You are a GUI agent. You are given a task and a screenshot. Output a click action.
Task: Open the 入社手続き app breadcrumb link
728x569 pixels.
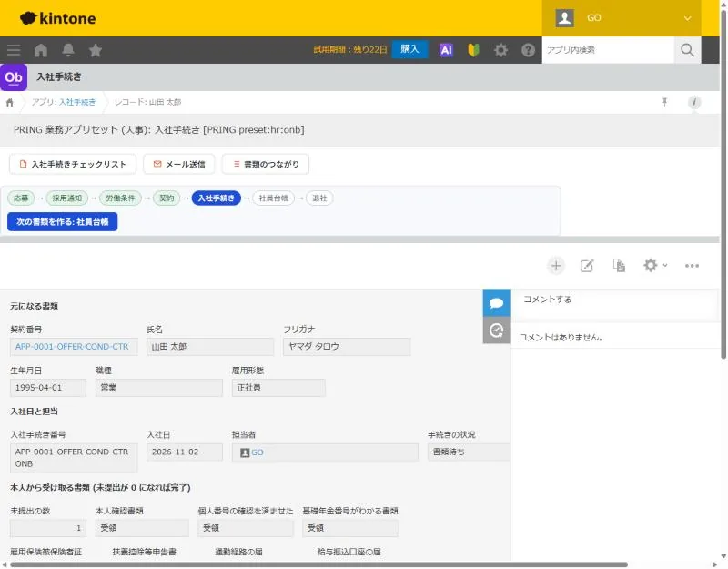point(77,102)
